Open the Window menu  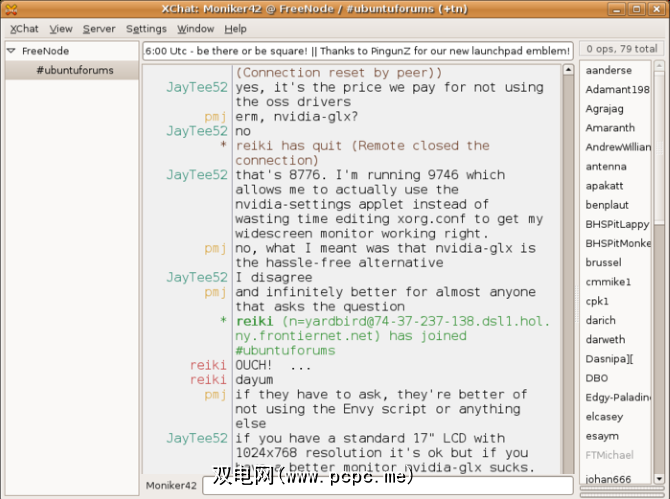tap(196, 29)
